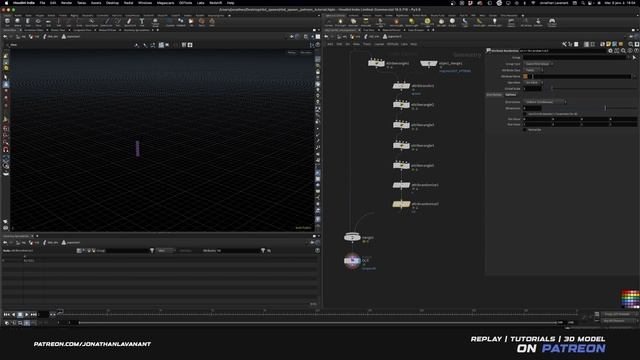
Task: Click the OUT null node icon
Action: pos(352,260)
